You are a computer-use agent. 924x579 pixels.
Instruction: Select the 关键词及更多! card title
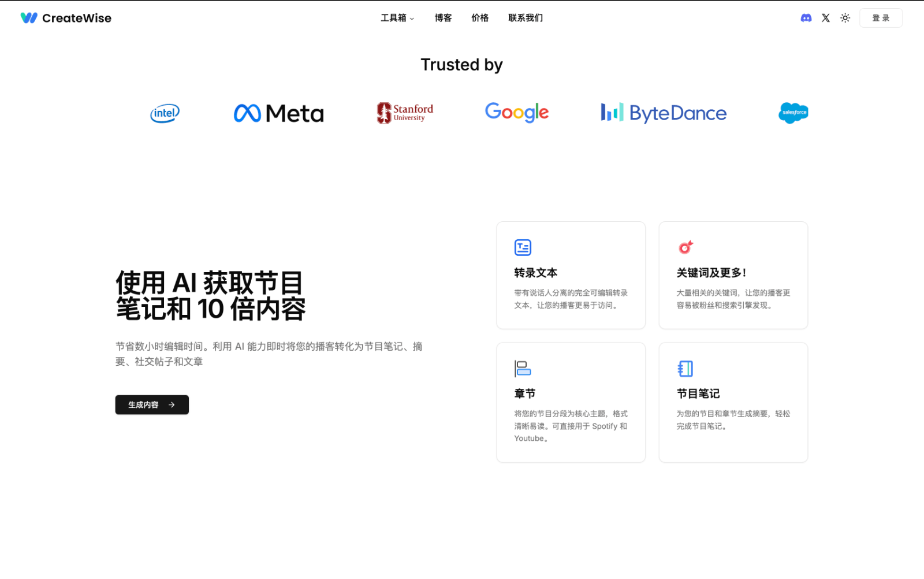pyautogui.click(x=711, y=273)
